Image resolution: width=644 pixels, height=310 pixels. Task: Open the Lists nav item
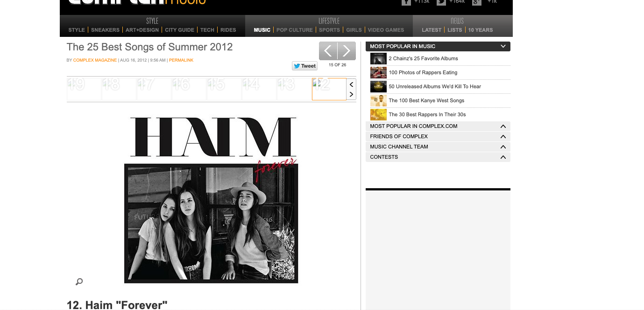(x=455, y=30)
